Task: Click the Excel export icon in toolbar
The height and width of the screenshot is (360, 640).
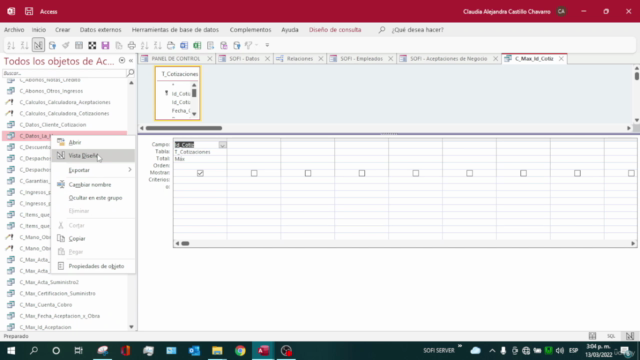Action: coord(197,45)
